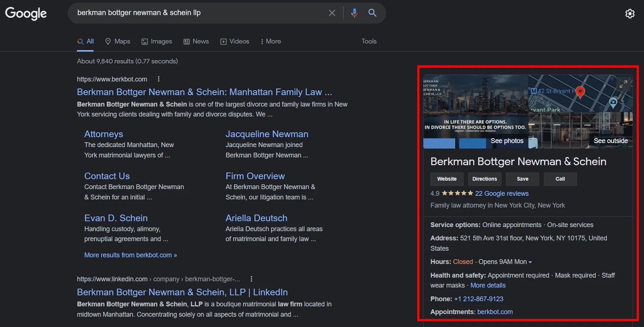Open the LinkedIn result for Berkman Bottger
Viewport: 644px width, 327px height.
182,292
